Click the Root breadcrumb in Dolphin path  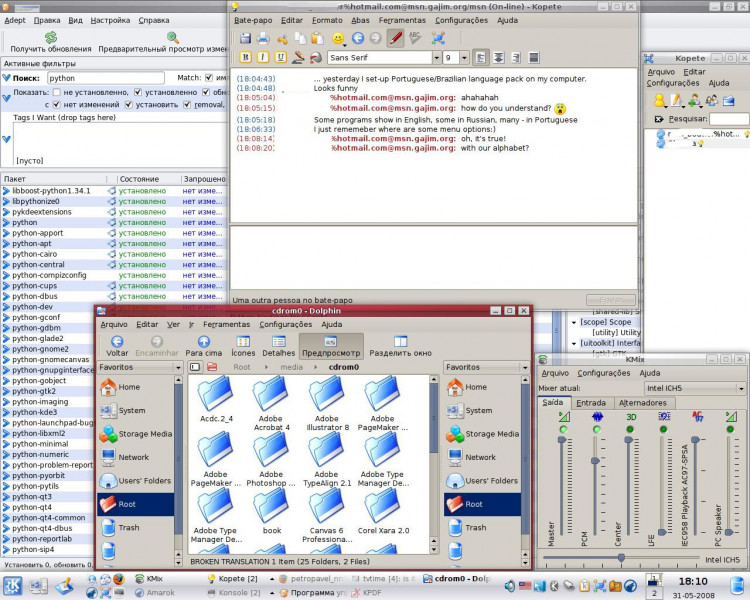(242, 367)
